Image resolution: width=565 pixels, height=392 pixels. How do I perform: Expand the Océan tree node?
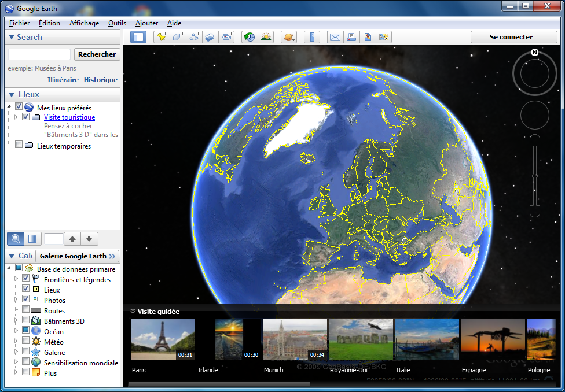point(16,330)
